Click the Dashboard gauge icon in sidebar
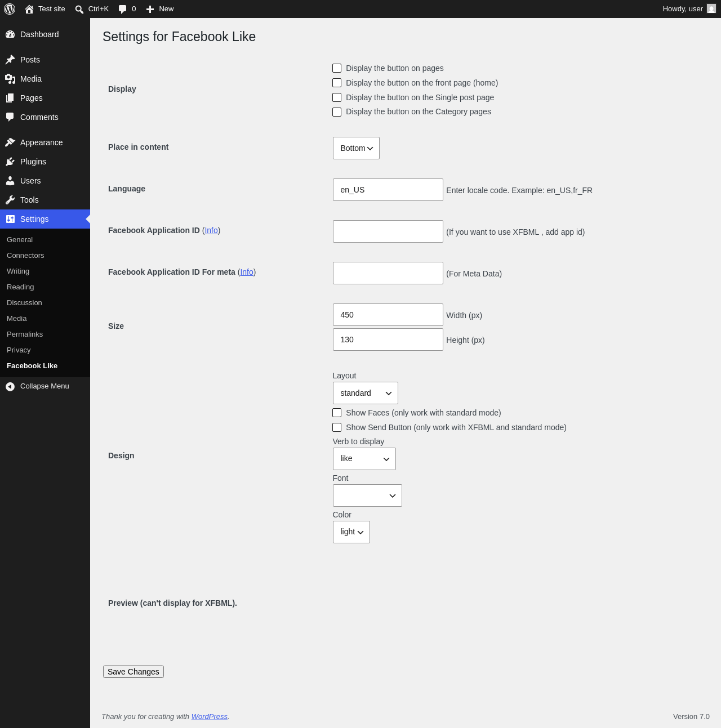This screenshot has width=721, height=728. pos(10,34)
